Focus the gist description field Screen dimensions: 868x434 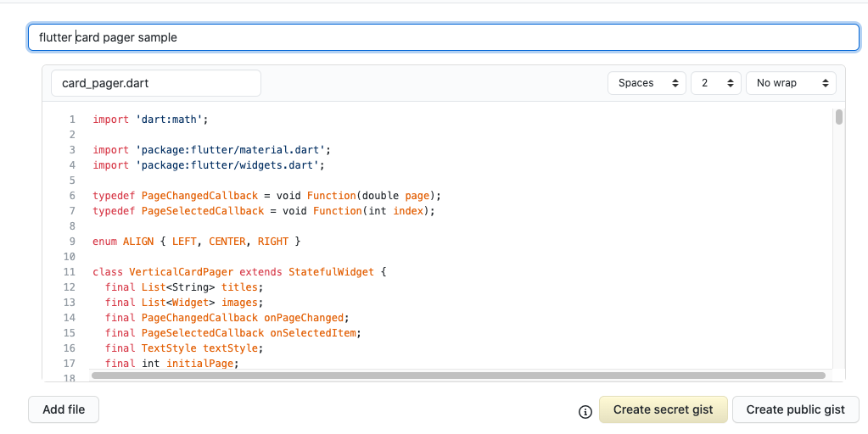(x=444, y=37)
